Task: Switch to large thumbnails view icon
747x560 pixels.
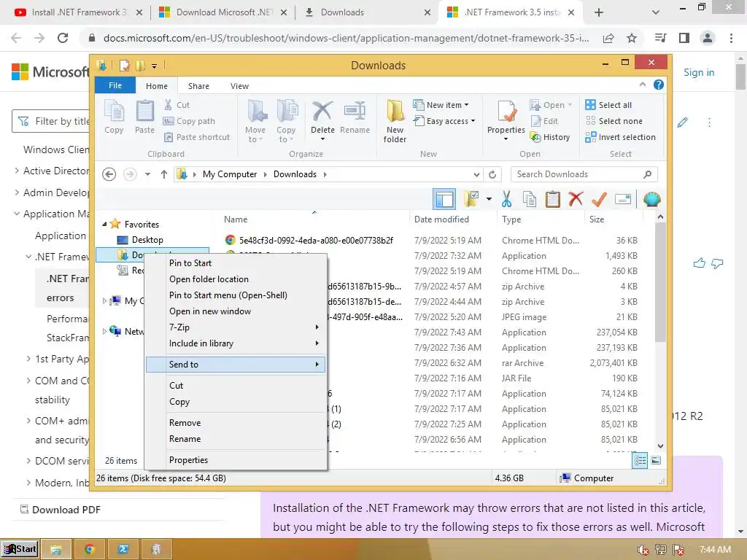Action: coord(656,460)
